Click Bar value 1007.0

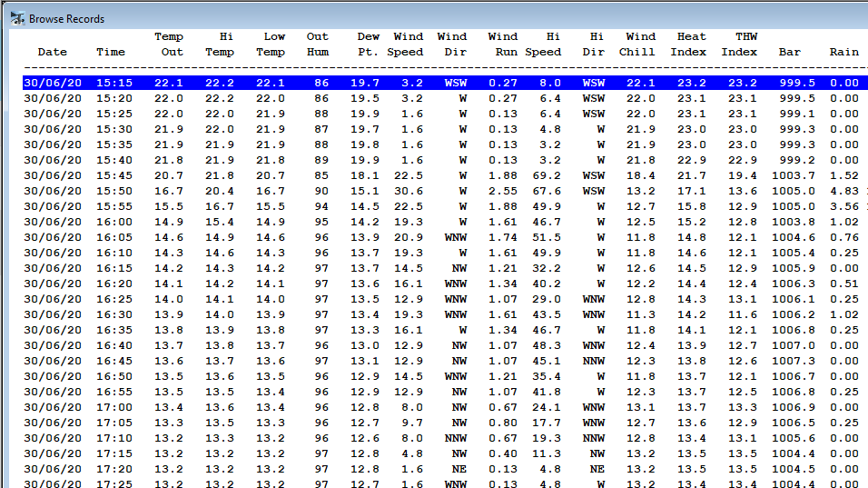click(794, 345)
